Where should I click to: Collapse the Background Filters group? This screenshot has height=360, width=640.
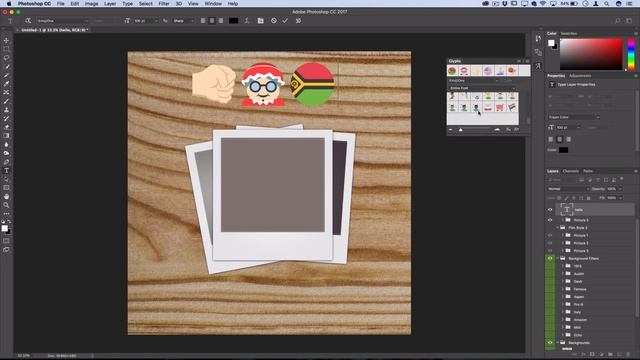pos(558,258)
